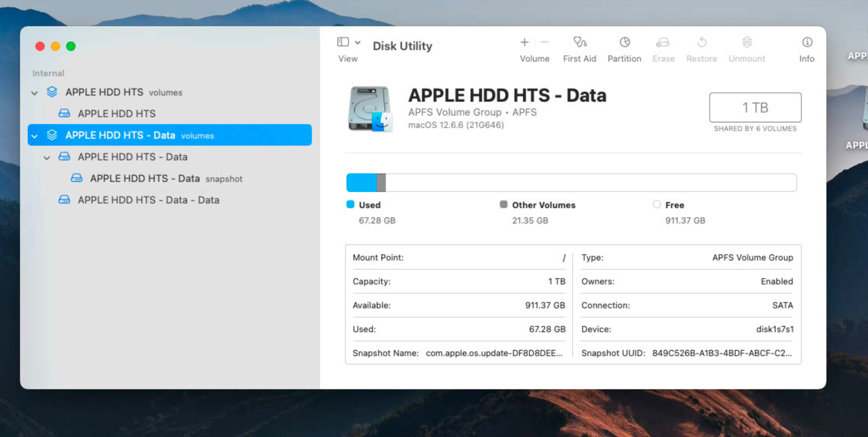Select the APPLE HDD HTS - Data - Data volume

(149, 200)
